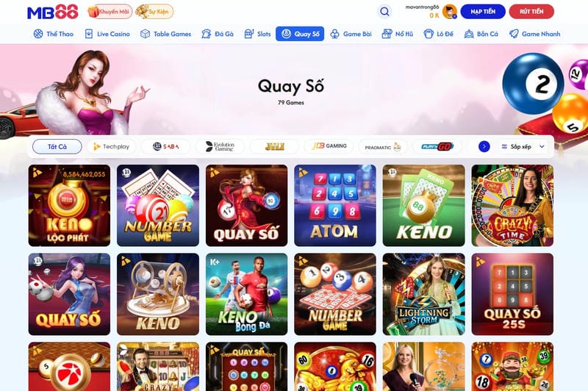Open the Crazy Time game thumbnail
The image size is (588, 391).
512,206
